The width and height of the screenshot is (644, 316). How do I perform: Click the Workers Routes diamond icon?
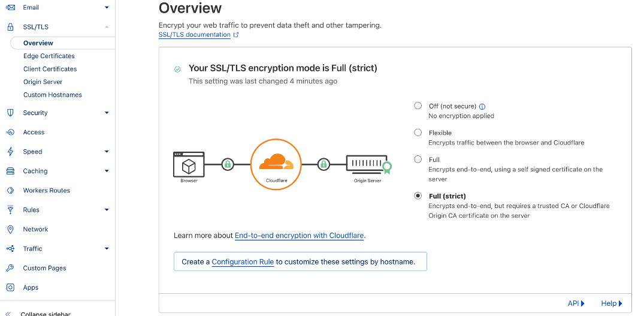(10, 190)
